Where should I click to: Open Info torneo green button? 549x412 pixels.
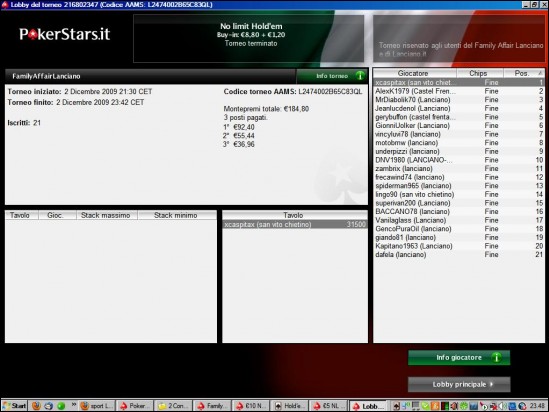(332, 76)
